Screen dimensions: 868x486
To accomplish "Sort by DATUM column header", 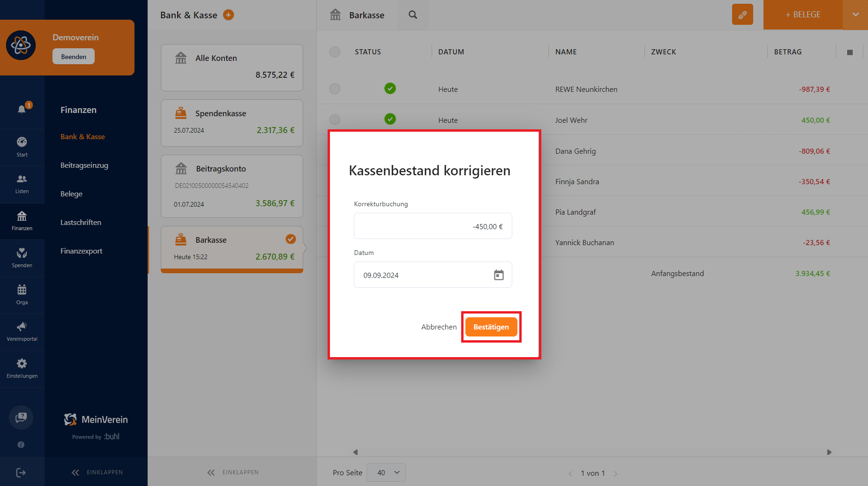I will [x=451, y=52].
